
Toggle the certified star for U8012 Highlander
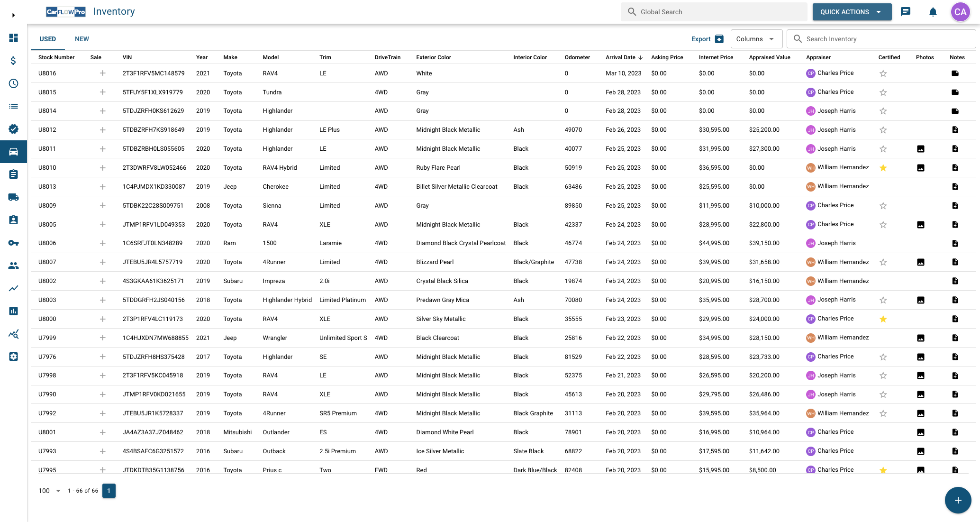(883, 129)
